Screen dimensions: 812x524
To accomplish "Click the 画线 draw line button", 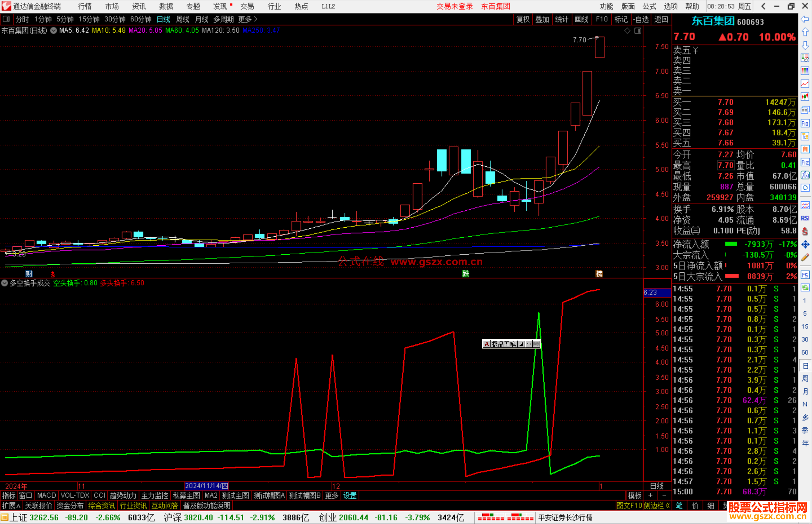I will (582, 19).
